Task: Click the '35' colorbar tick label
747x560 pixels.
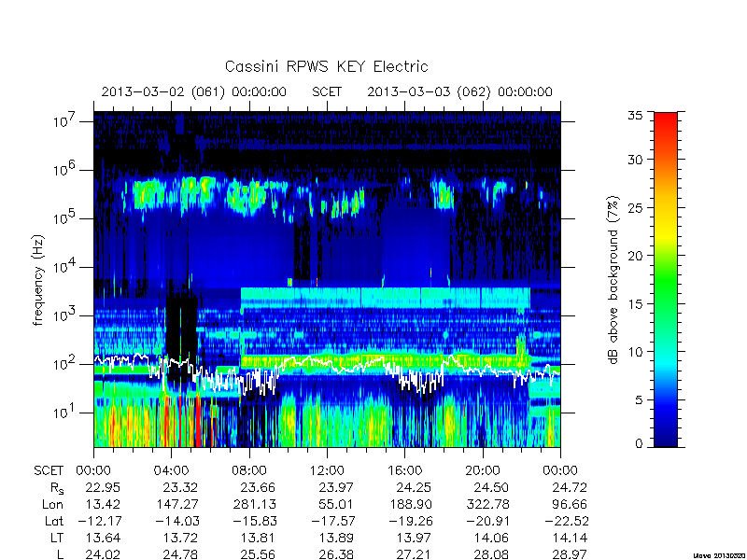Action: click(x=635, y=116)
